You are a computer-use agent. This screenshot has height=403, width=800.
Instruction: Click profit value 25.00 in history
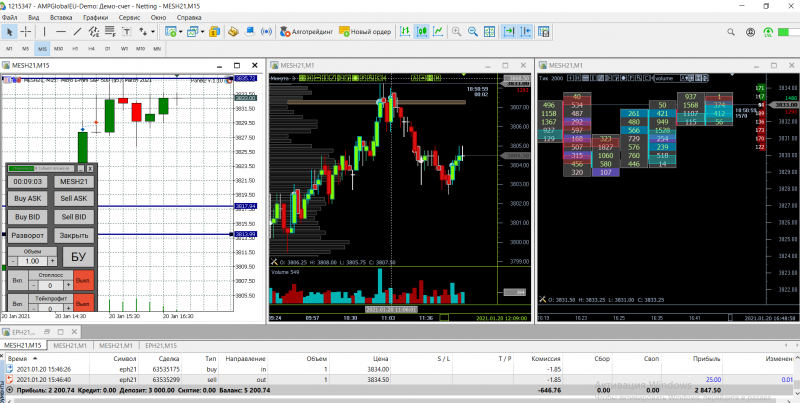[713, 380]
